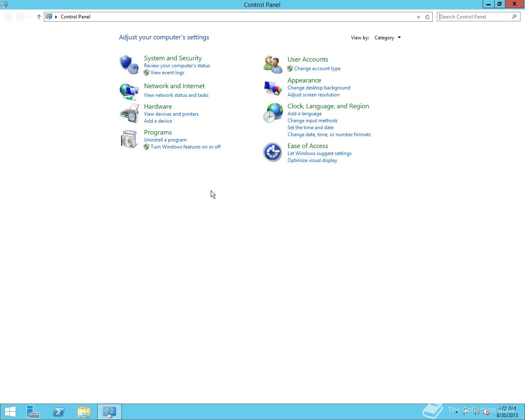Click Set the time and date link
525x420 pixels.
310,128
